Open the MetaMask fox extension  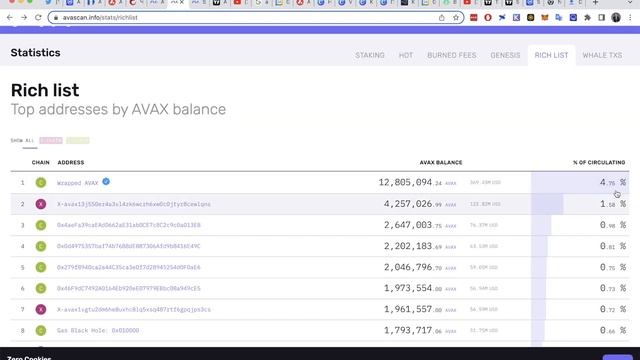pyautogui.click(x=544, y=18)
